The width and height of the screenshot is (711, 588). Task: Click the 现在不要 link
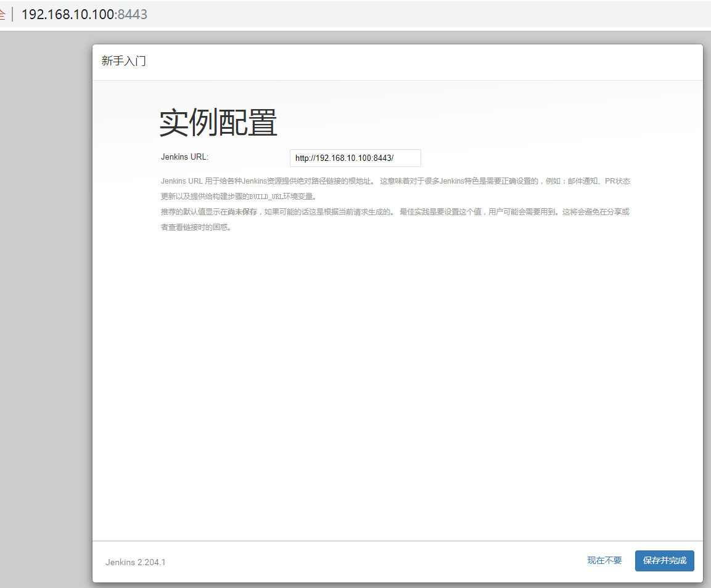coord(604,561)
